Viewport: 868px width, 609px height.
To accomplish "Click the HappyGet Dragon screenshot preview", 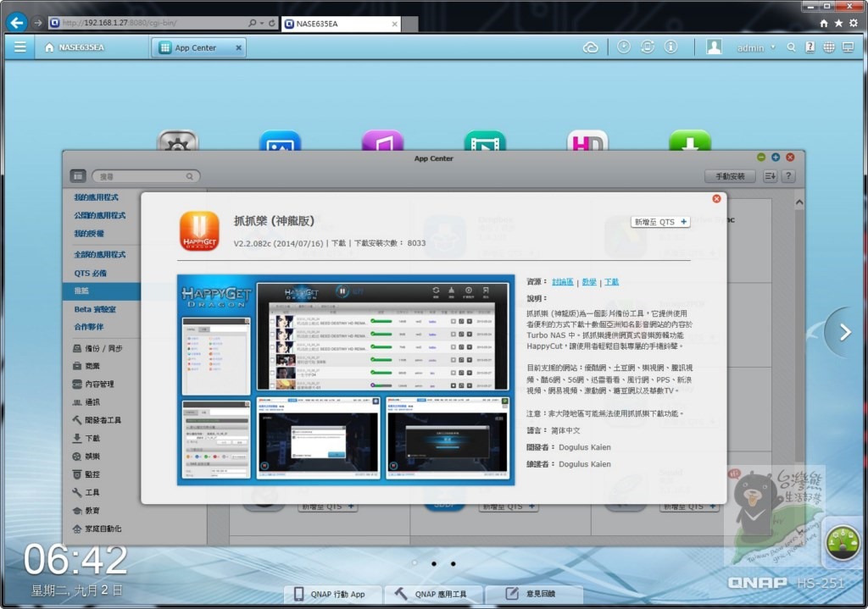I will [x=346, y=380].
